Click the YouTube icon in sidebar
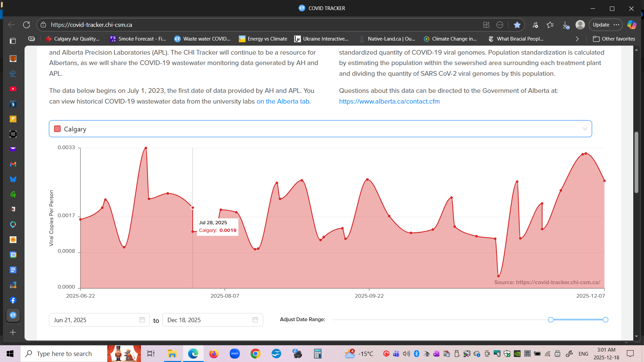 click(13, 89)
